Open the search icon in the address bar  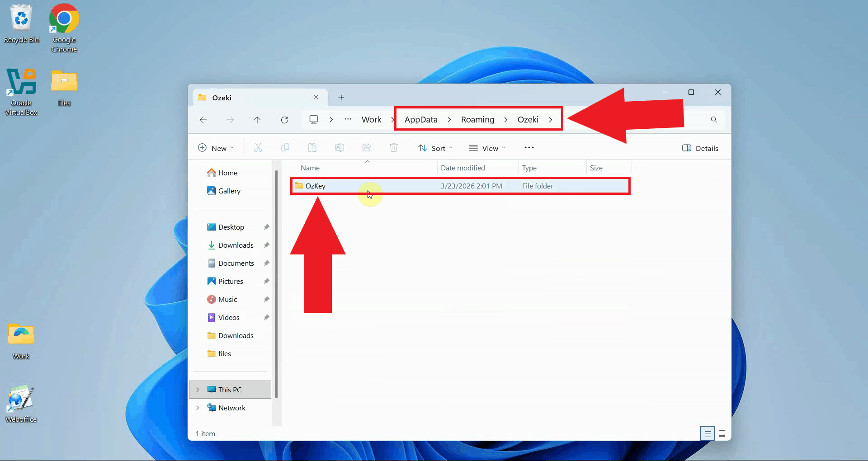coord(714,119)
